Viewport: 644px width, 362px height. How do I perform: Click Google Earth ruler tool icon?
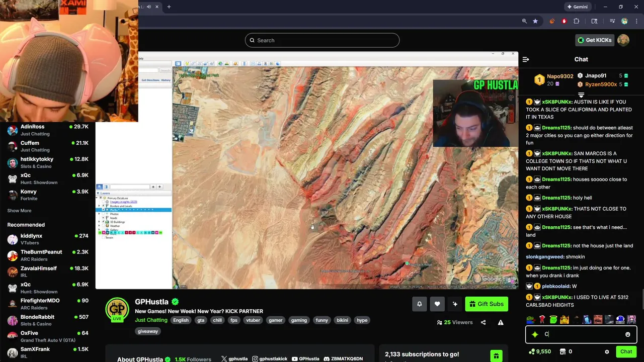[x=245, y=63]
